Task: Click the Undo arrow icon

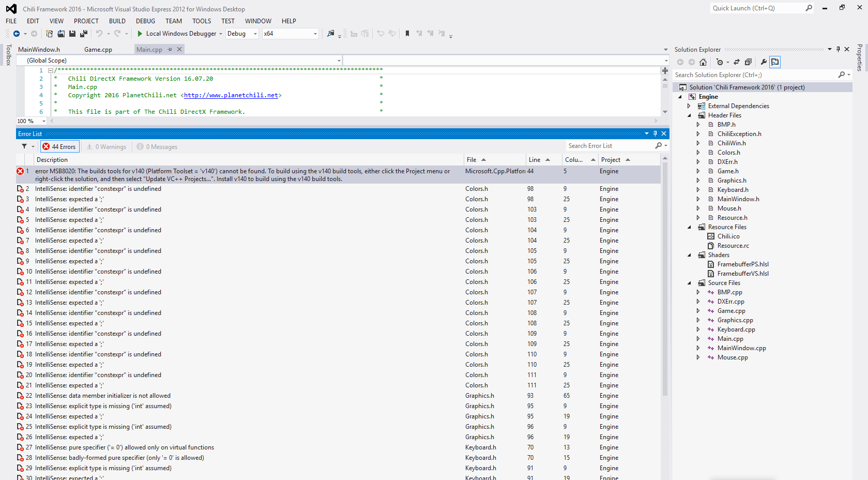Action: 99,34
